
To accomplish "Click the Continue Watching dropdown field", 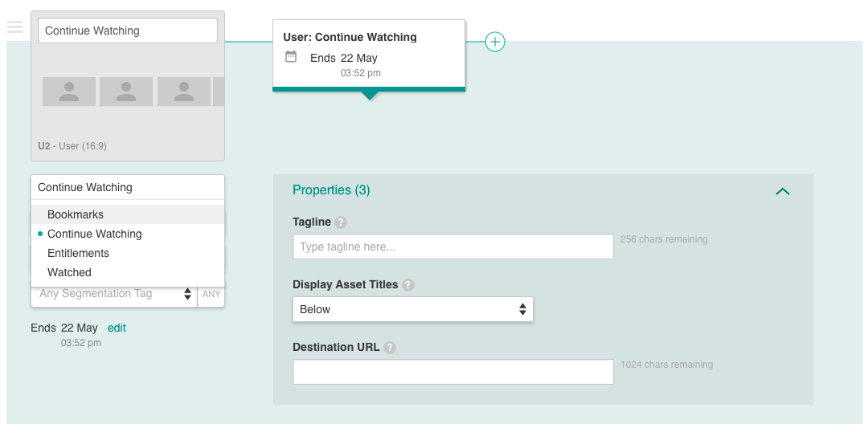I will click(128, 187).
